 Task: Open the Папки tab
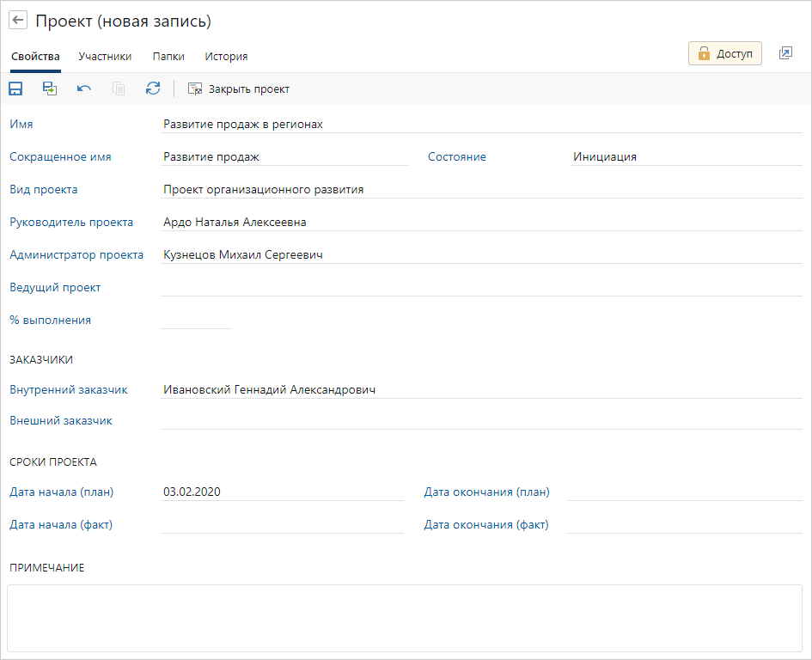click(168, 57)
